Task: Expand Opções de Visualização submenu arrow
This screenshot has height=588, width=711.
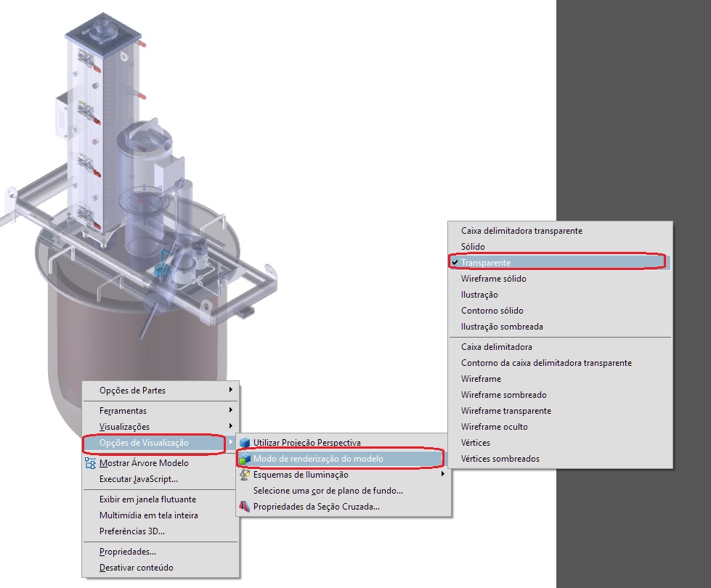Action: coord(231,442)
